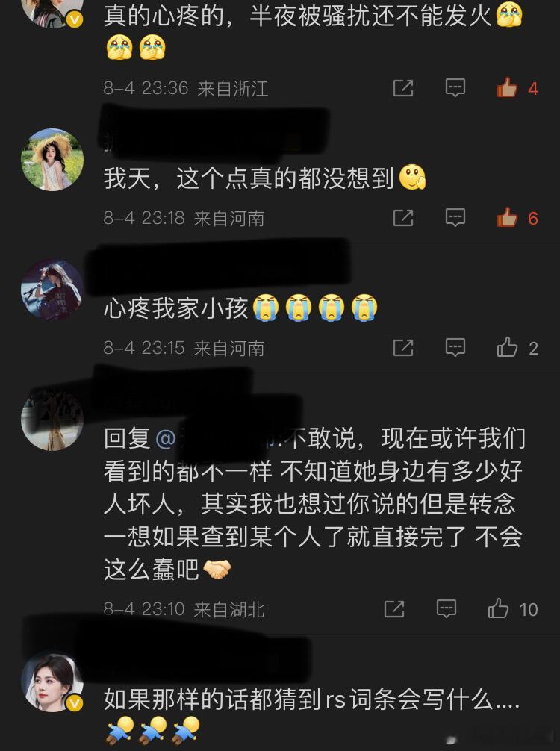
Task: Open the straw-hat girl avatar profile
Action: click(x=53, y=160)
